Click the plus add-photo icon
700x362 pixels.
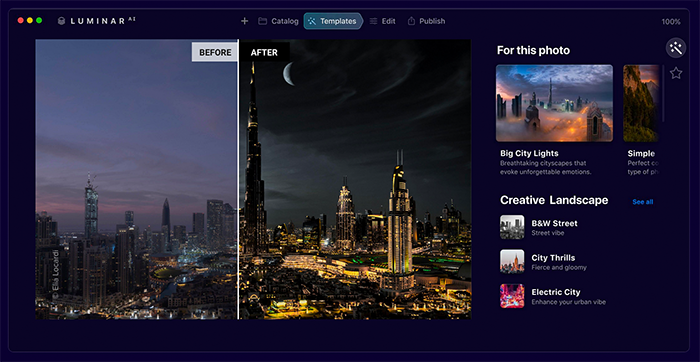[244, 21]
